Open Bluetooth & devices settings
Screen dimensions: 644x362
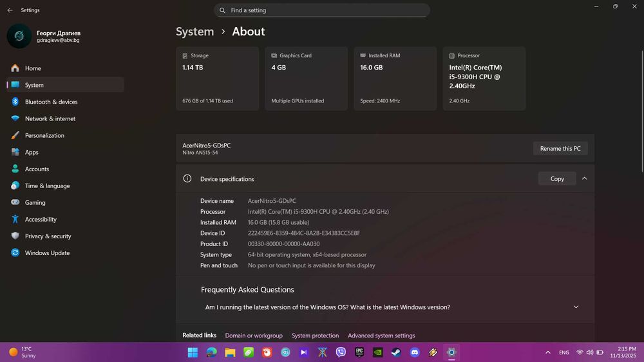65,102
